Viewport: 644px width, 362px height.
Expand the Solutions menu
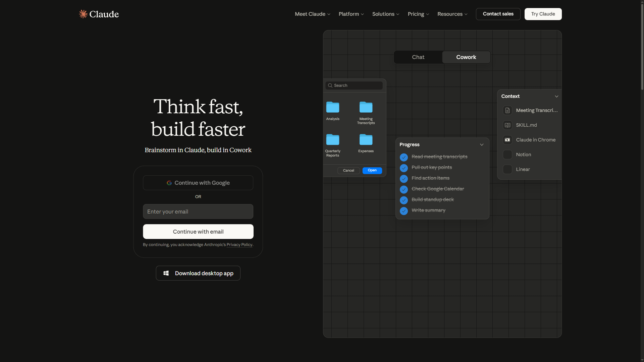click(385, 14)
